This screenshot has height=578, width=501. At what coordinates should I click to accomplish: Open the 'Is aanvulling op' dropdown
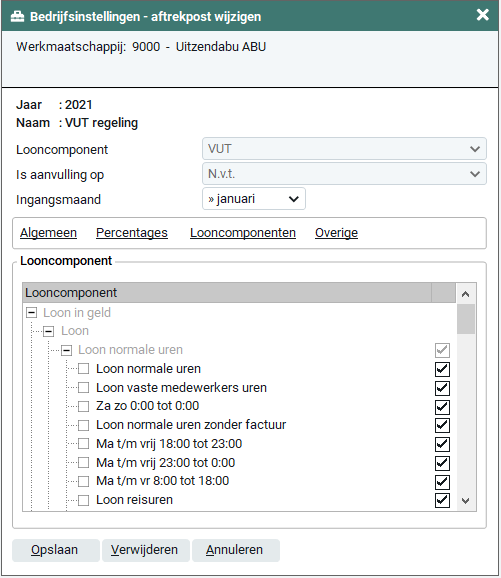(x=344, y=174)
